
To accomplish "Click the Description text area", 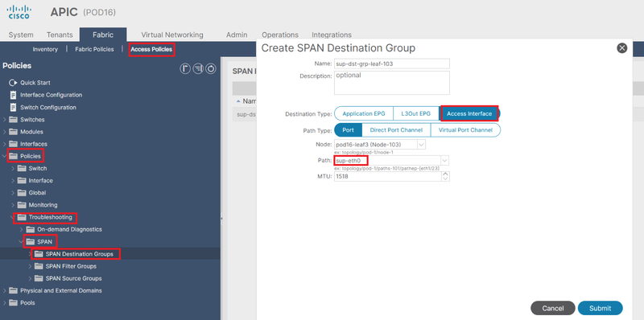I will click(x=392, y=83).
